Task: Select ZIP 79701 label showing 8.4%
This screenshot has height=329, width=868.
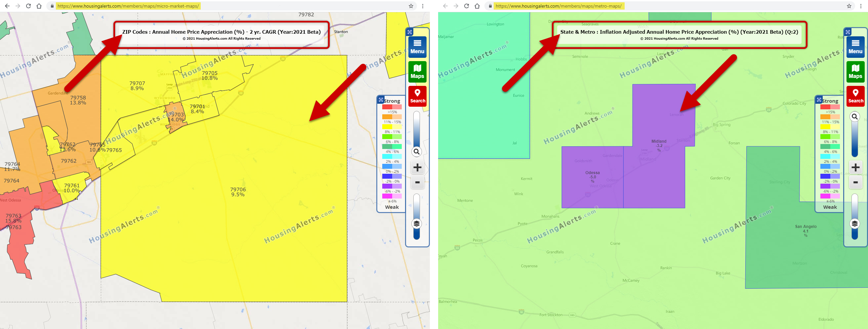Action: pos(197,109)
